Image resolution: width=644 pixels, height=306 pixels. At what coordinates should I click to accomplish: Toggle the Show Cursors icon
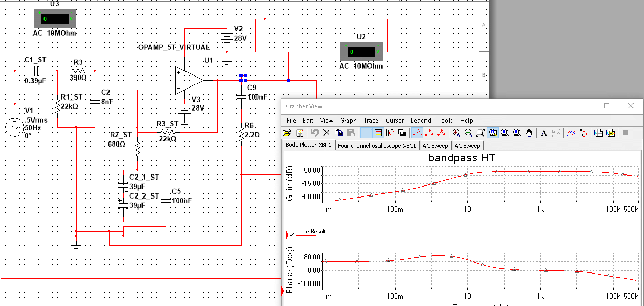pos(389,133)
